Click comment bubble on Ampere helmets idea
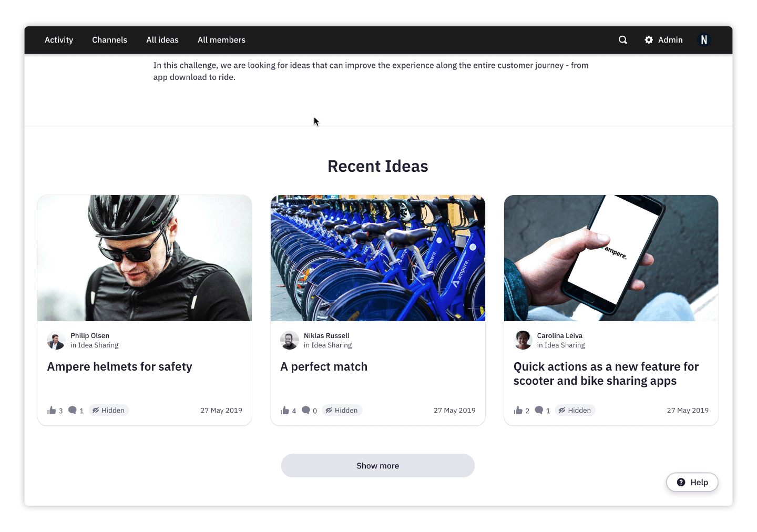The width and height of the screenshot is (757, 532). coord(73,411)
